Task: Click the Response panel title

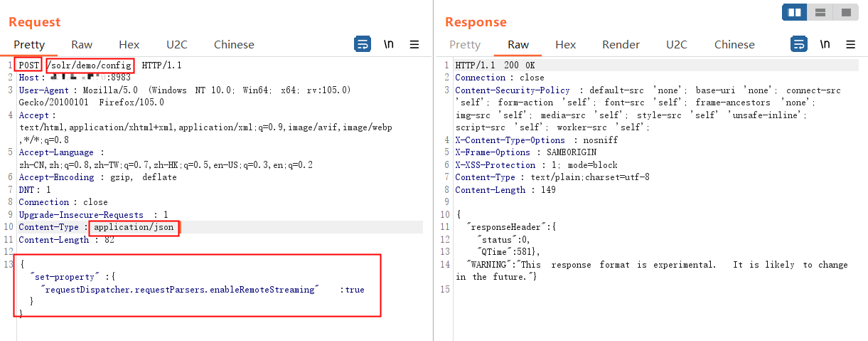Action: point(476,22)
